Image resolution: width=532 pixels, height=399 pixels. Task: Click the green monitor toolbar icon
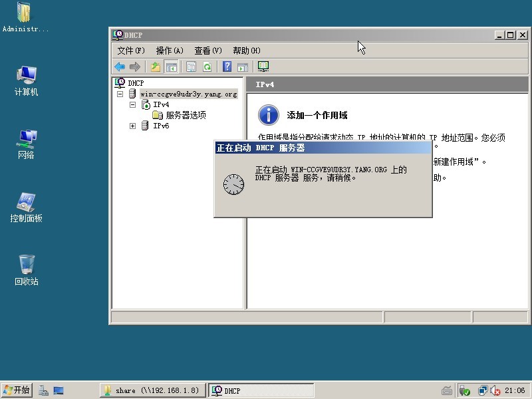tap(263, 66)
